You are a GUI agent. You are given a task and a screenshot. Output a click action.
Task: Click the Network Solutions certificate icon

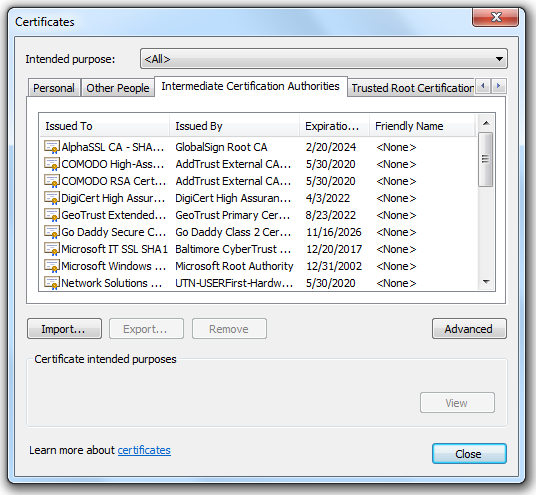coord(52,283)
